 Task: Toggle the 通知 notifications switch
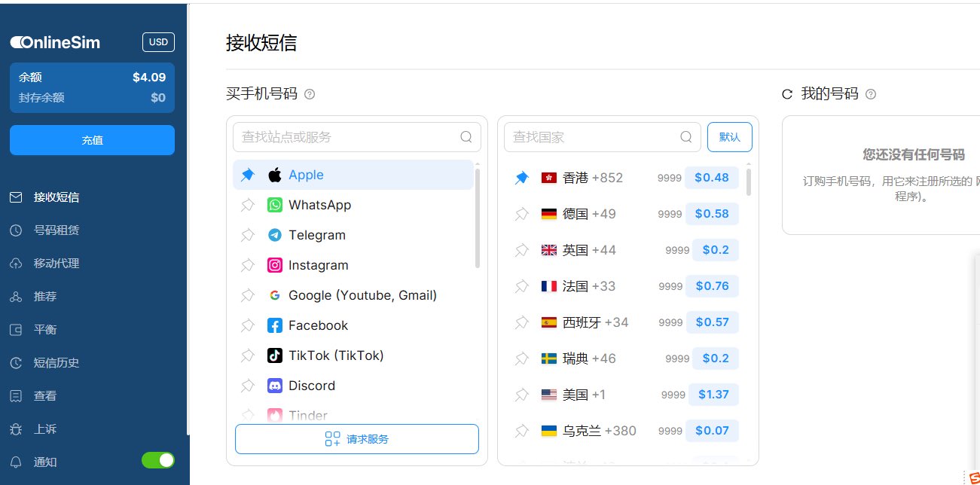[158, 460]
